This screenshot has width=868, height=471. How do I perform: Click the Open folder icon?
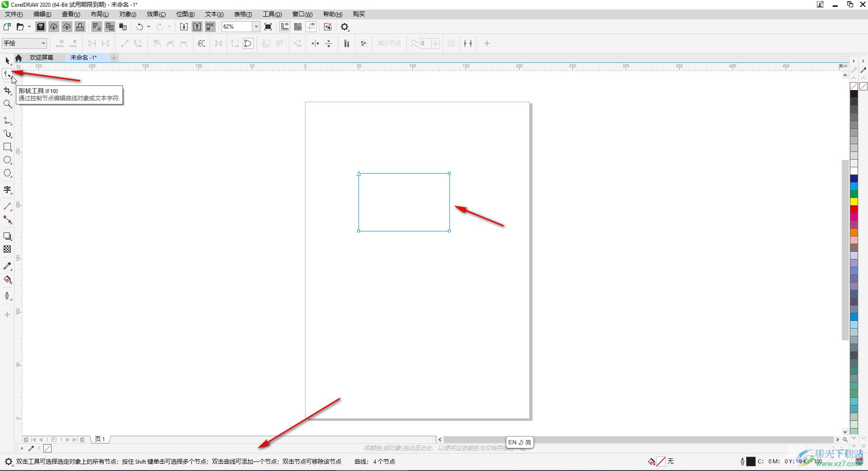tap(20, 27)
